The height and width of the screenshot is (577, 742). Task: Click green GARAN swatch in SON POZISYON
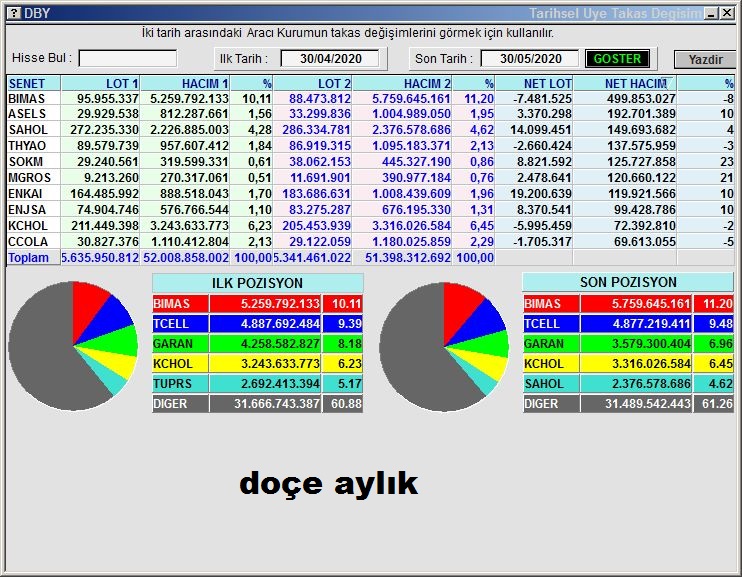click(551, 344)
